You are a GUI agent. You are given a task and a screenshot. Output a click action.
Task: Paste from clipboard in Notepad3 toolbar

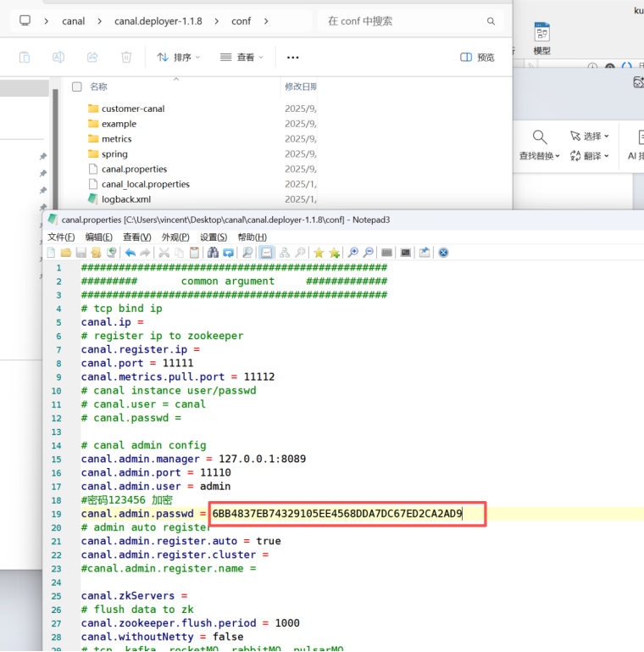coord(194,253)
